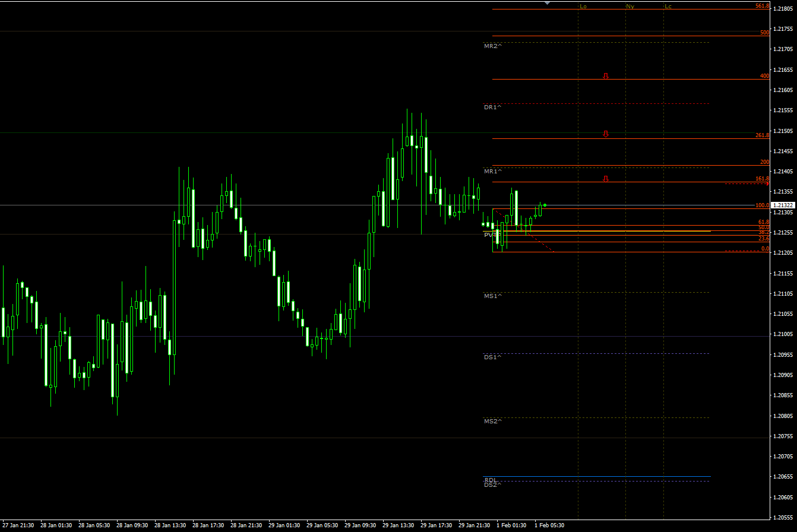Select the 100.0 Fibonacci level label
The image size is (797, 532).
coord(763,205)
